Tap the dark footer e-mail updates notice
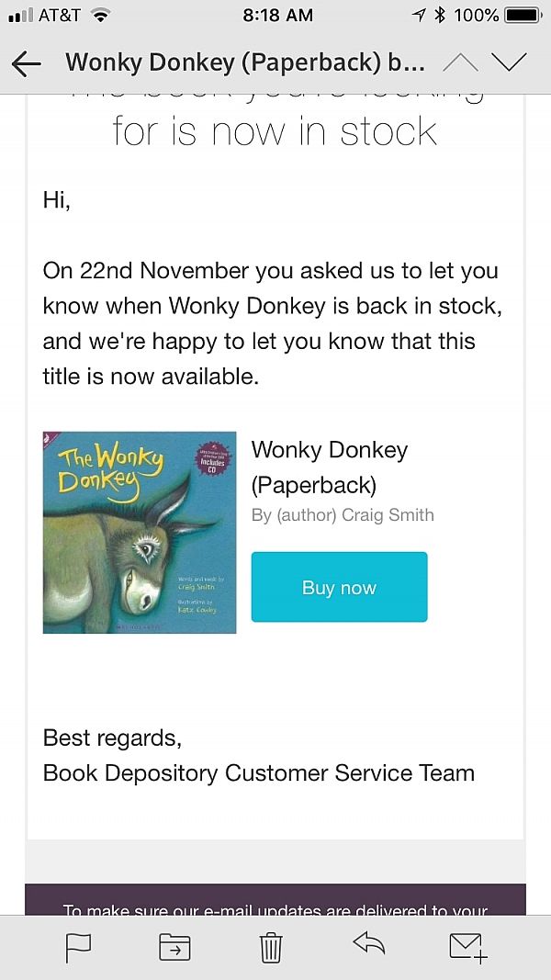This screenshot has width=551, height=980. 275,899
